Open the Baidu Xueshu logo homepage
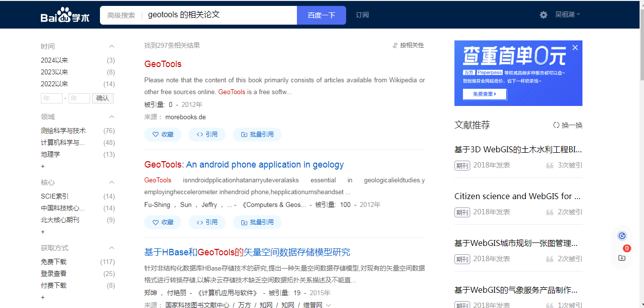 65,15
